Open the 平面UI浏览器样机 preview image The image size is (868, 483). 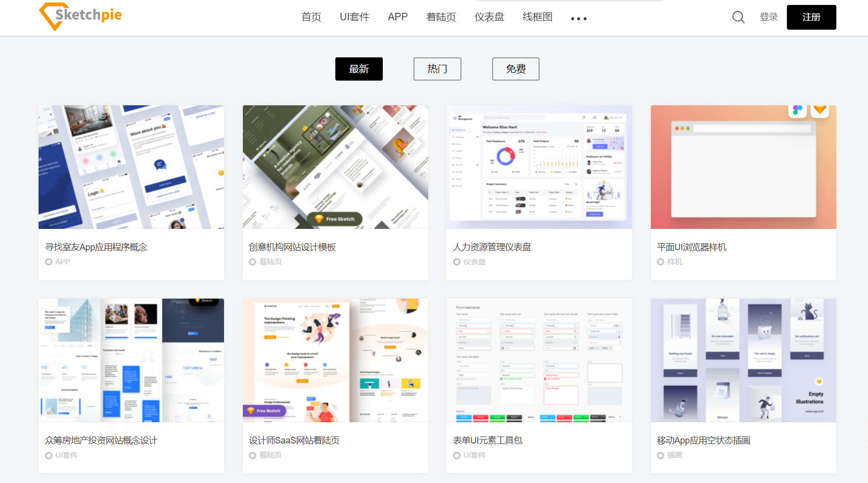(743, 167)
